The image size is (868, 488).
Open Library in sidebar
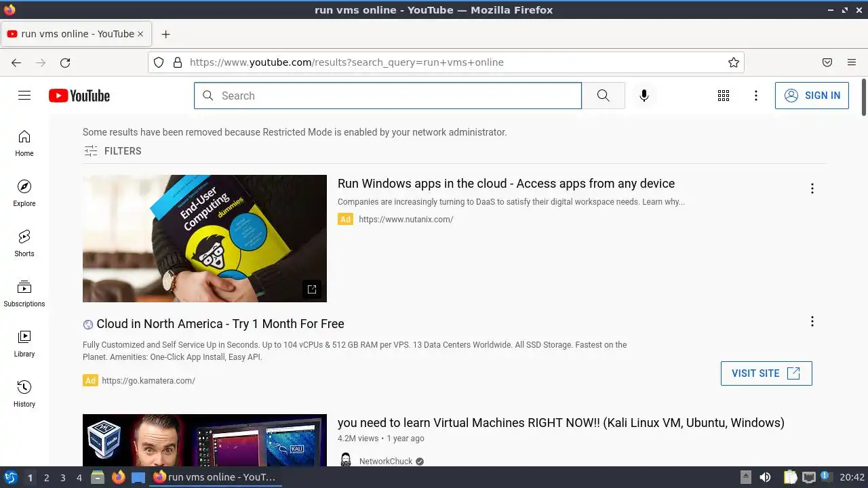24,344
